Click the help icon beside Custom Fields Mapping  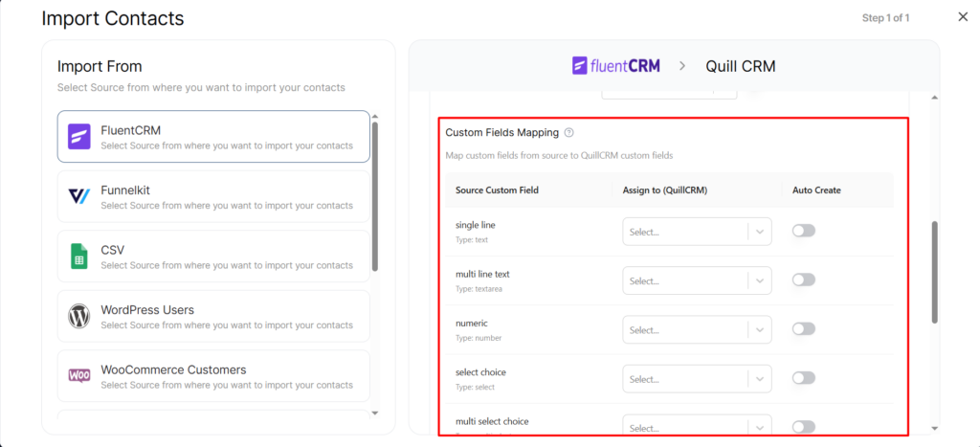coord(568,133)
